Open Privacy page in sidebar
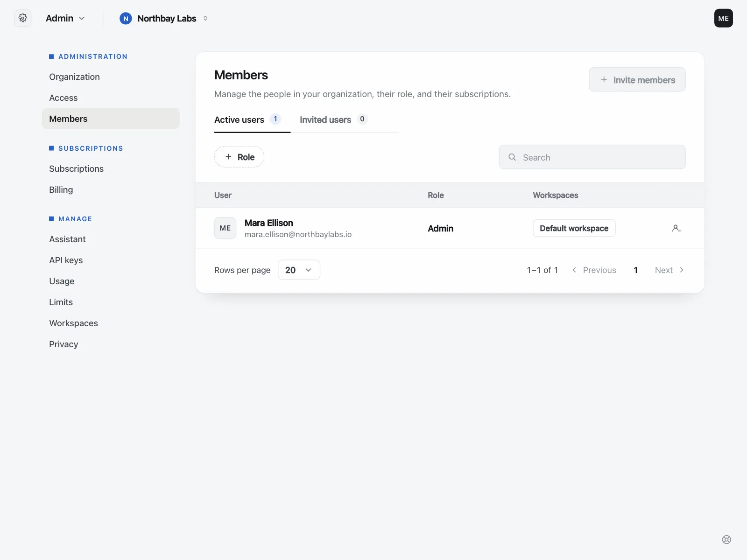747x560 pixels. tap(111, 344)
